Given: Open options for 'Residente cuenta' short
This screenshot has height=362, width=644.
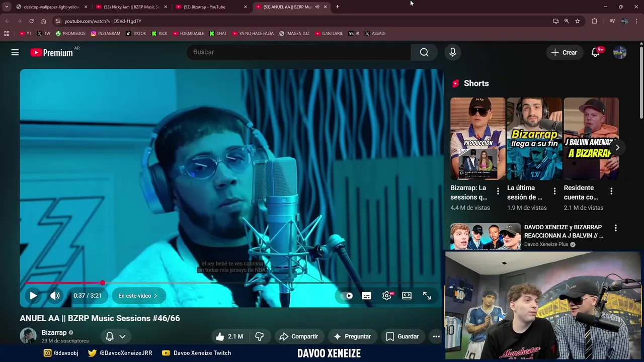Looking at the screenshot, I should pos(611,191).
